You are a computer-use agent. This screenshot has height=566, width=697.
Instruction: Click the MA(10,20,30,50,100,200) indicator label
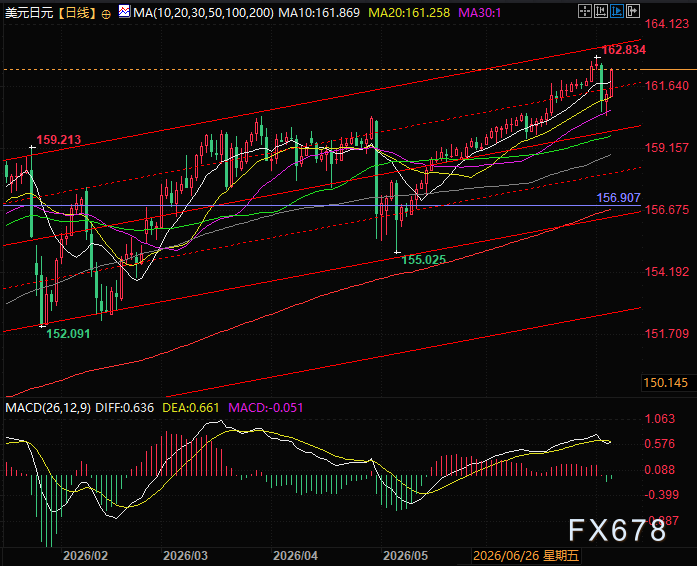pyautogui.click(x=204, y=12)
